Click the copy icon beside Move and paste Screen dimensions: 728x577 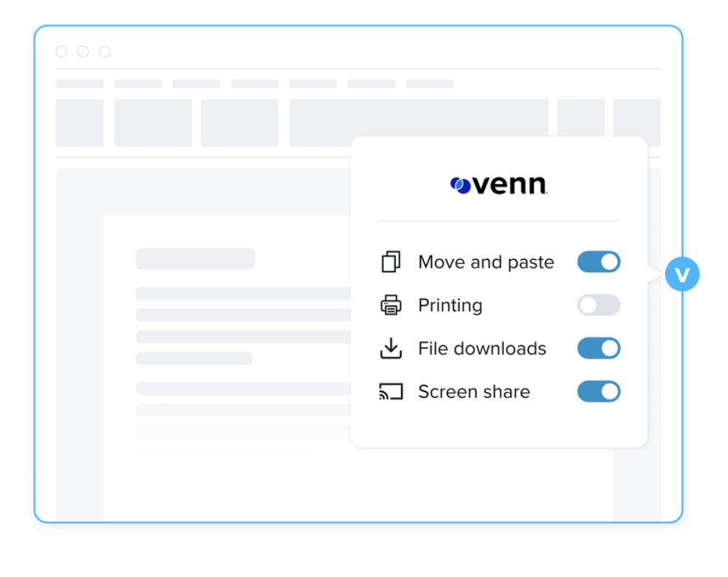point(391,262)
